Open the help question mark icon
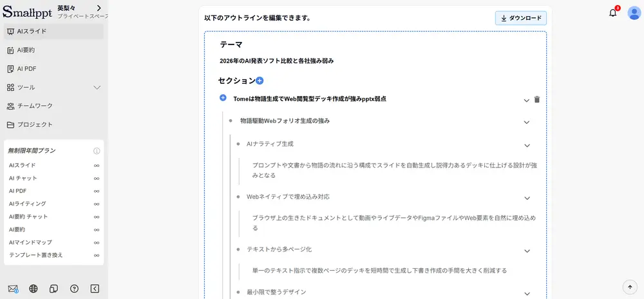Viewport: 644px width, 299px height. pyautogui.click(x=74, y=289)
